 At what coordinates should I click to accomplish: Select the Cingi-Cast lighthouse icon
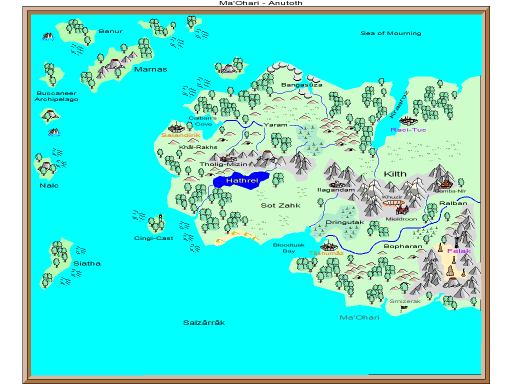[160, 217]
